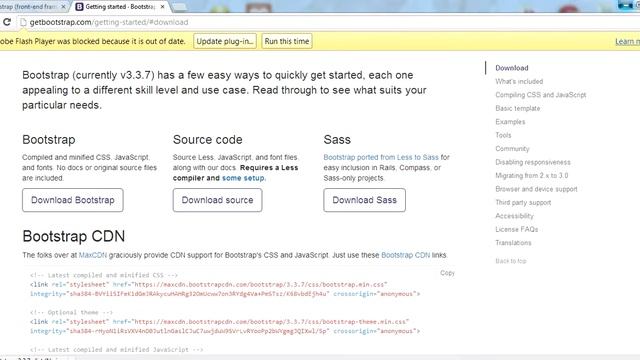
Task: Go to Basic template in sidebar
Action: pos(518,108)
